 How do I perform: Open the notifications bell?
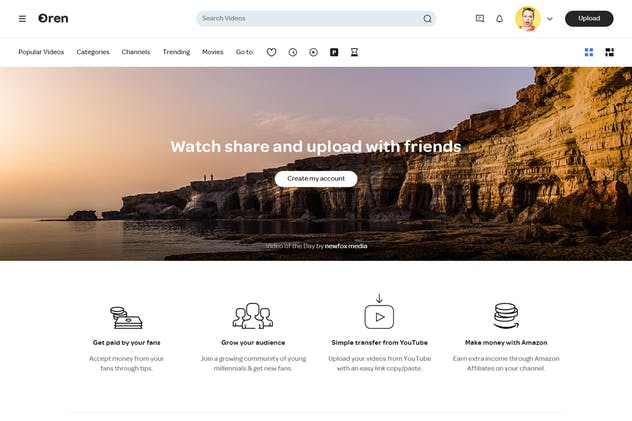(499, 19)
